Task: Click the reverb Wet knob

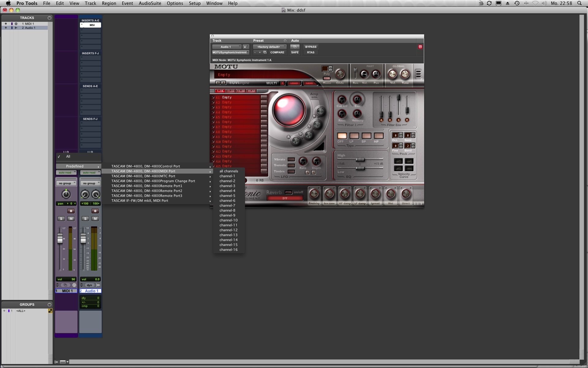Action: (x=390, y=194)
